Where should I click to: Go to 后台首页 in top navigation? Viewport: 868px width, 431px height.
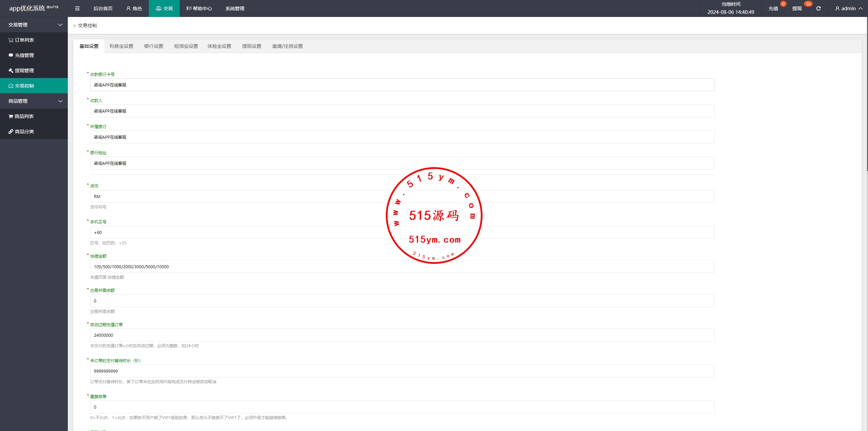coord(103,8)
